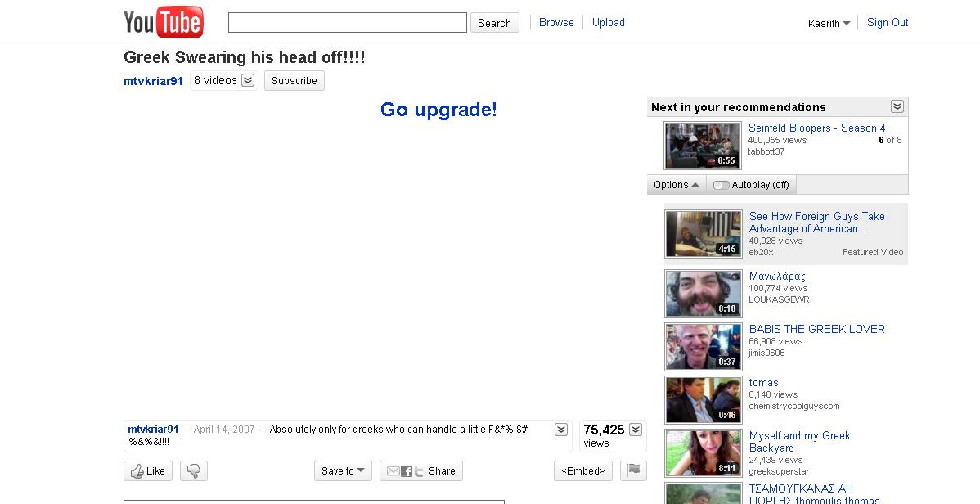Flag this video with the flag icon
Screen dimensions: 980x504
click(633, 470)
